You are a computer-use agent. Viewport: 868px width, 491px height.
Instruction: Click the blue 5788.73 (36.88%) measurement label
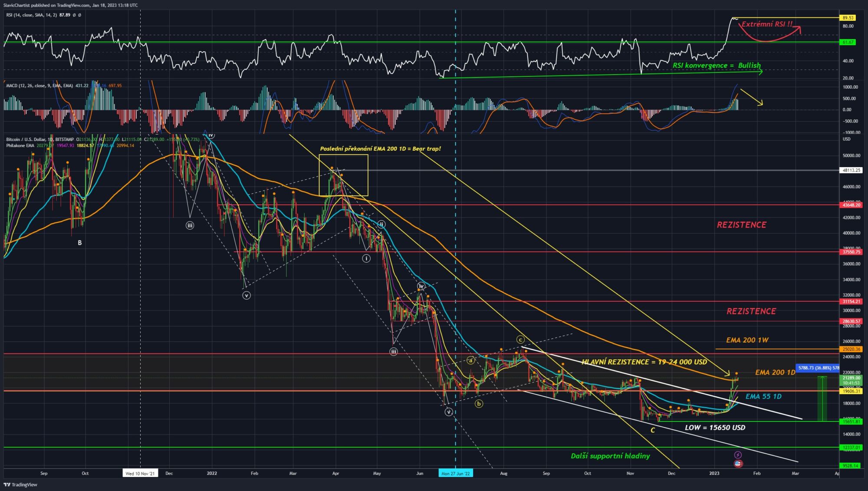pyautogui.click(x=819, y=368)
